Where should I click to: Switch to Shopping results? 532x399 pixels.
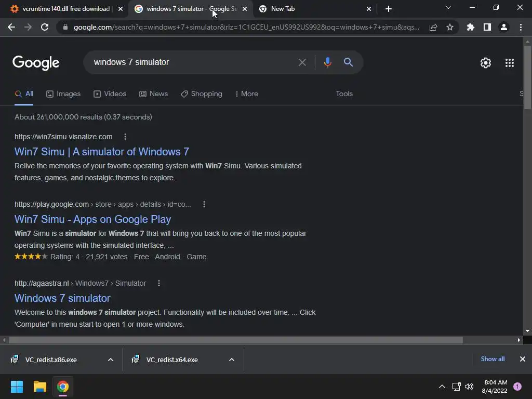tap(202, 94)
